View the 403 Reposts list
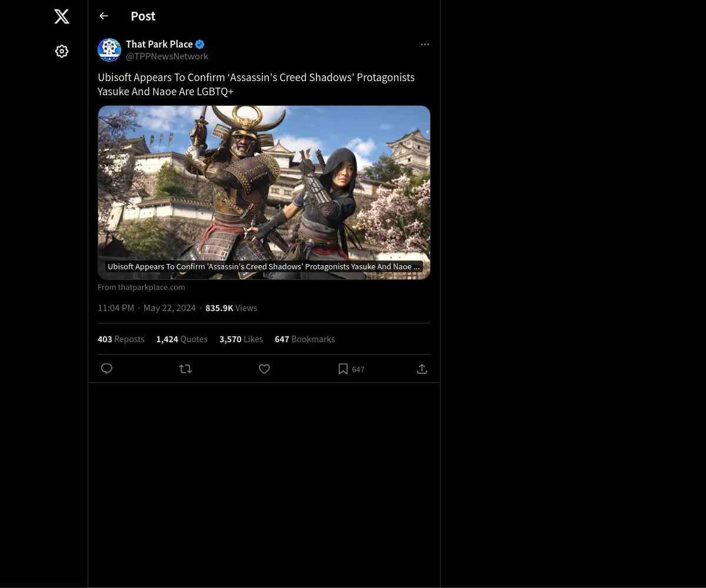The image size is (706, 588). click(121, 339)
